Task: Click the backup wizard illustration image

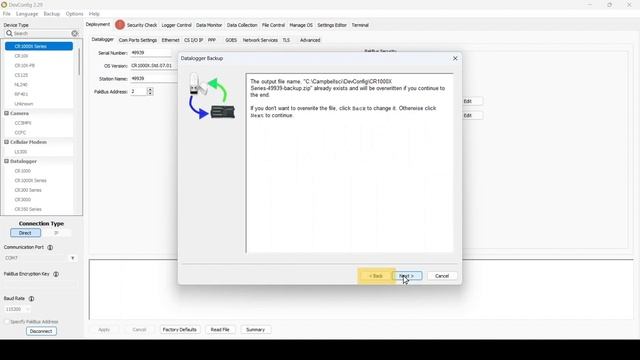Action: [212, 96]
